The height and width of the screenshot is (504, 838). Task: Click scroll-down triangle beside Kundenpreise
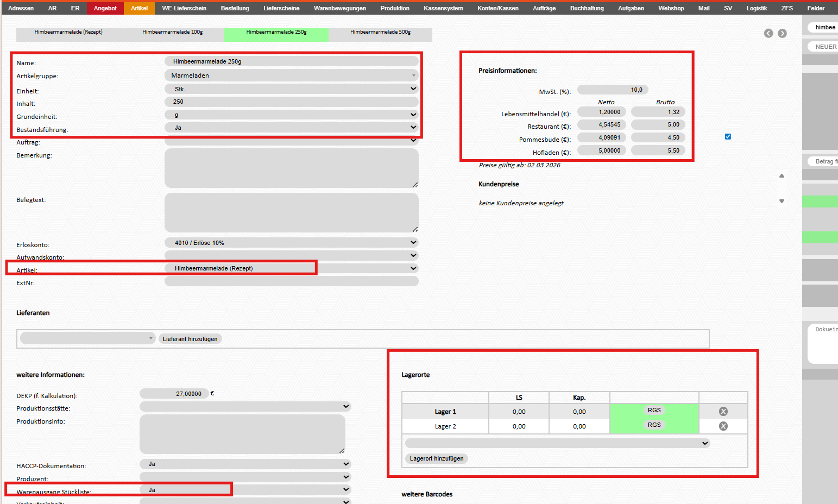[x=782, y=201]
